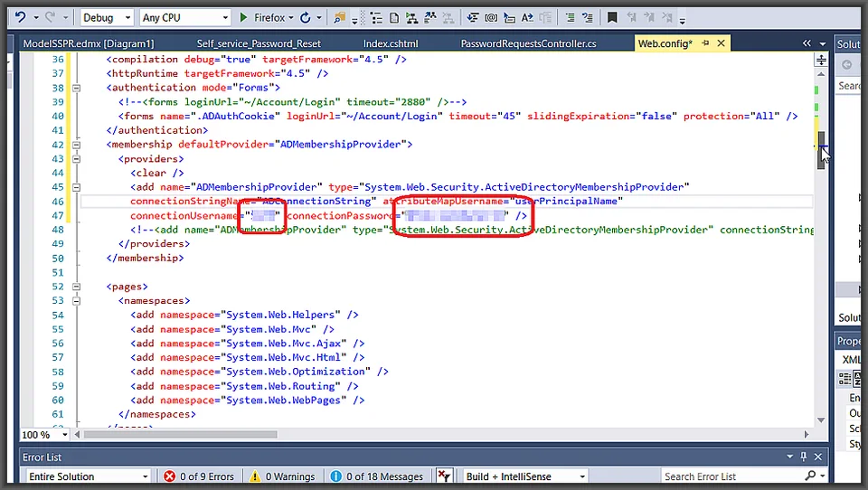
Task: Click the Uncomment selected lines icon
Action: (588, 18)
